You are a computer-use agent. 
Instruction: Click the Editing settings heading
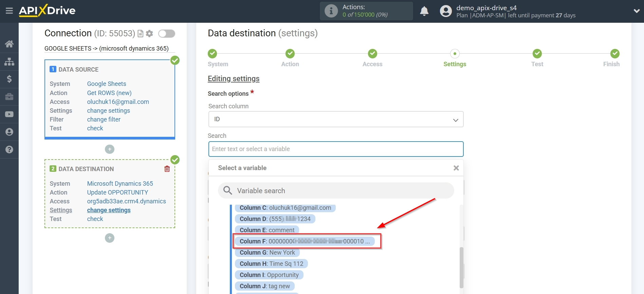(234, 79)
